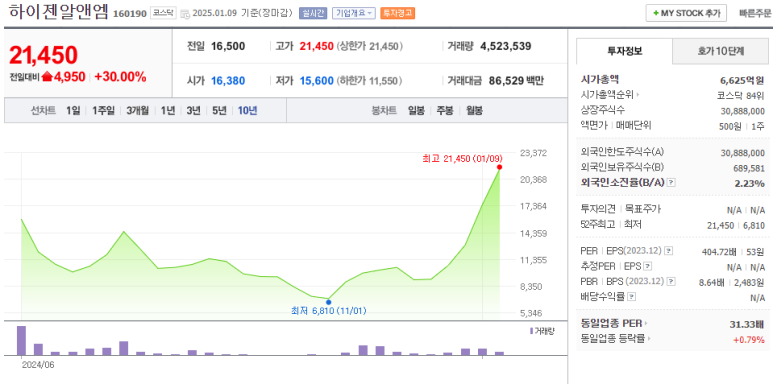Click the help icon beside 추정PER EPS

coord(648,267)
